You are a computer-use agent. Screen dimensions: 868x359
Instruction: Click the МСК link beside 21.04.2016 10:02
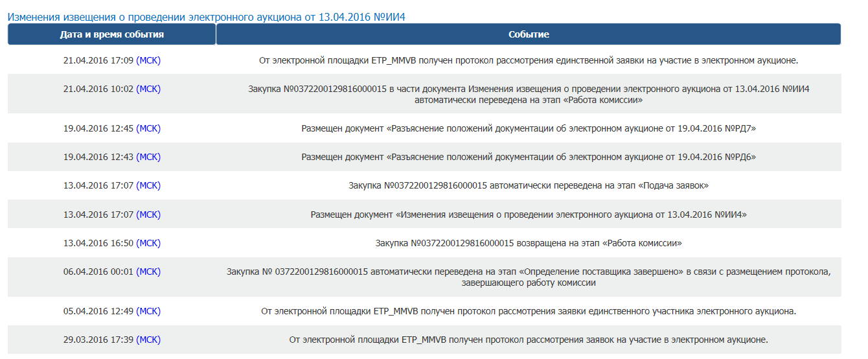(x=148, y=89)
